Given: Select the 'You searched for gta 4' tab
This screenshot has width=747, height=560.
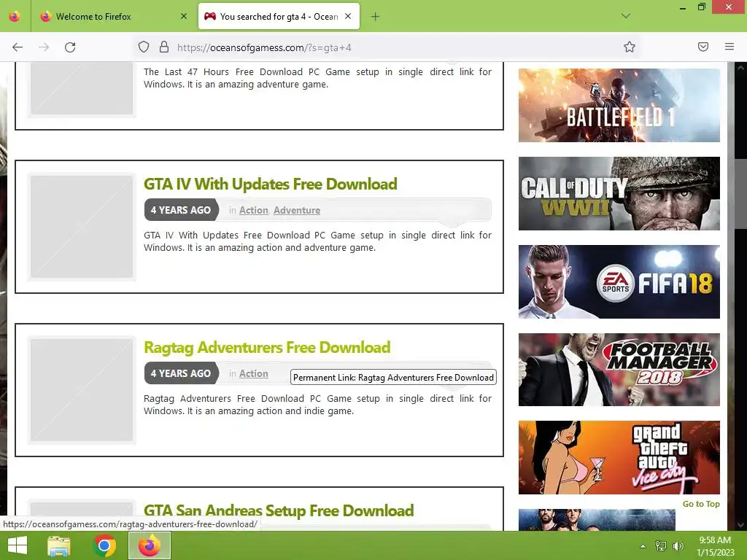Looking at the screenshot, I should point(279,17).
